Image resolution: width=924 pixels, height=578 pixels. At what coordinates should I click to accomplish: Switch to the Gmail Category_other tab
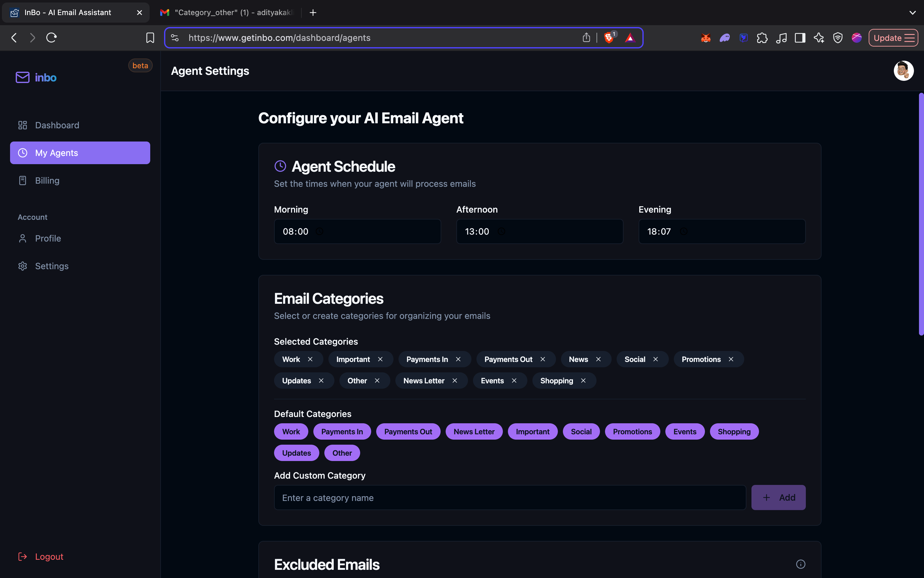[227, 13]
